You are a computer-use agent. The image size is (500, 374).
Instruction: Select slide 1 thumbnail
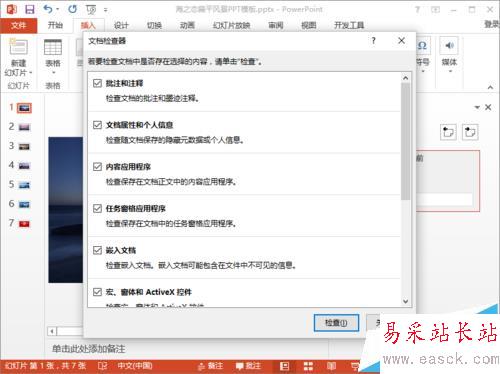24,108
